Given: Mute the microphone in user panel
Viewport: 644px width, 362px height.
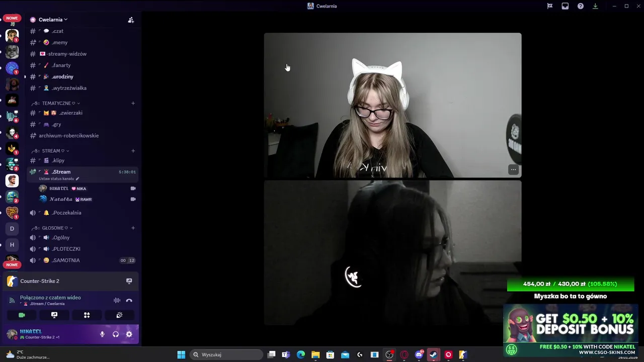Looking at the screenshot, I should [x=102, y=334].
